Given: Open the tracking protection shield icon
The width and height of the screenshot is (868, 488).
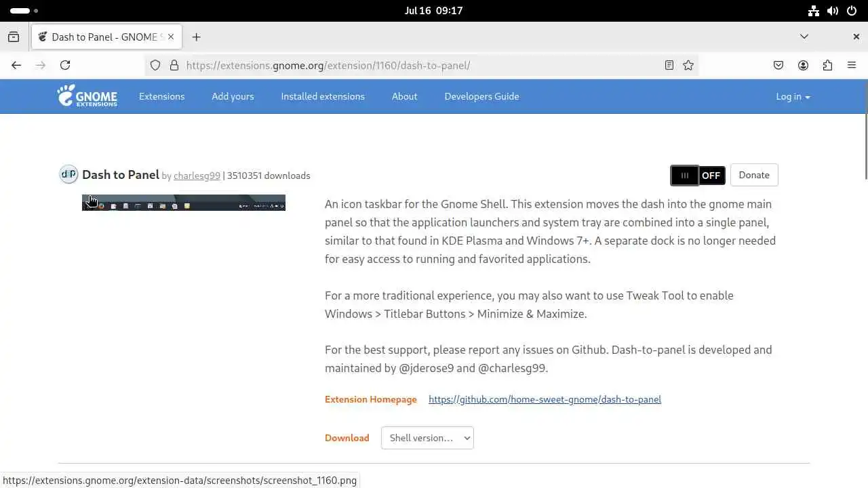Looking at the screenshot, I should [155, 65].
